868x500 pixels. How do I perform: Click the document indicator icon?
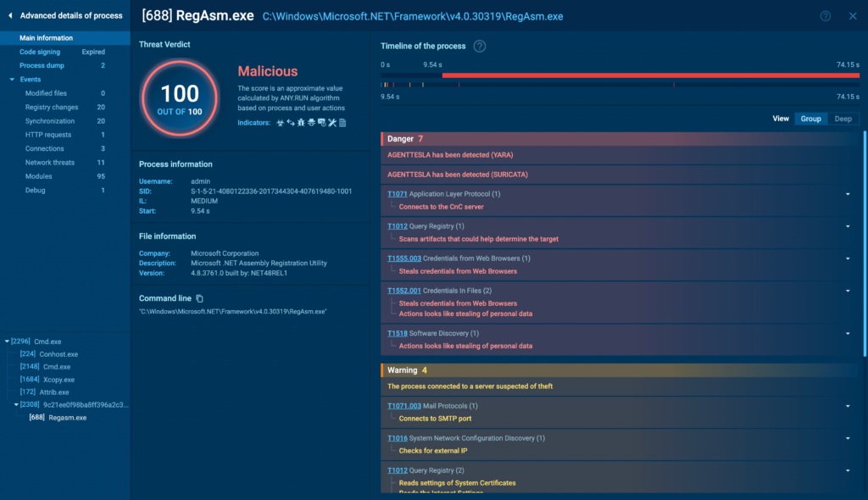click(342, 123)
